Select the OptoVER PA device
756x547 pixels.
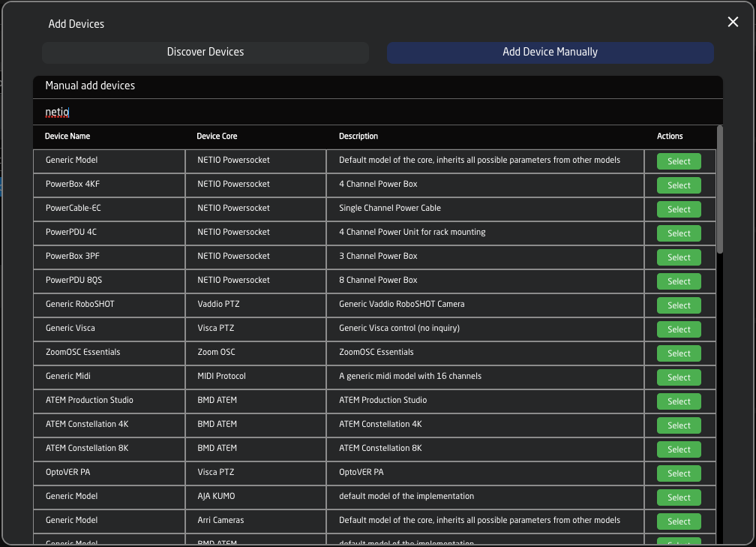point(679,473)
